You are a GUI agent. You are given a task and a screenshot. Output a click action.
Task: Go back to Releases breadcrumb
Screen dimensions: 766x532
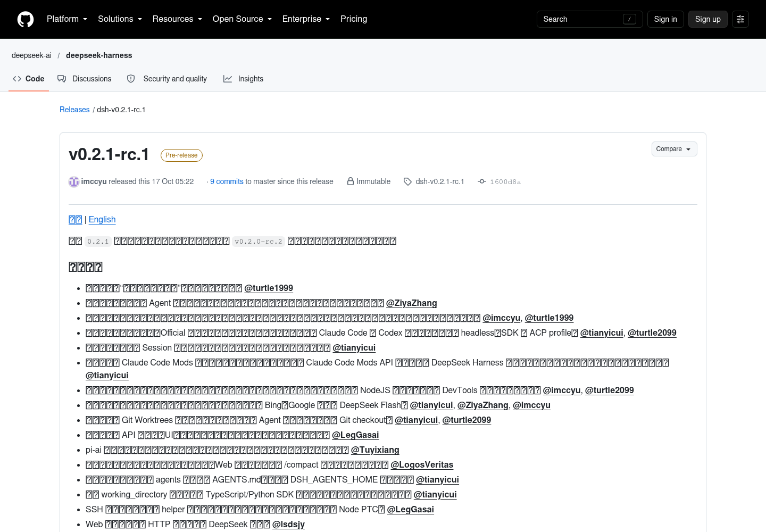(74, 110)
